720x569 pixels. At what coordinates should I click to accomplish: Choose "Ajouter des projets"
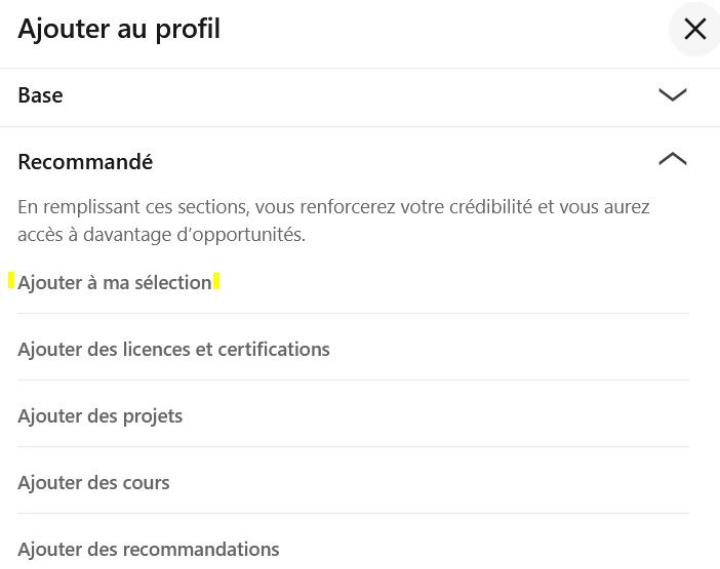(x=100, y=416)
